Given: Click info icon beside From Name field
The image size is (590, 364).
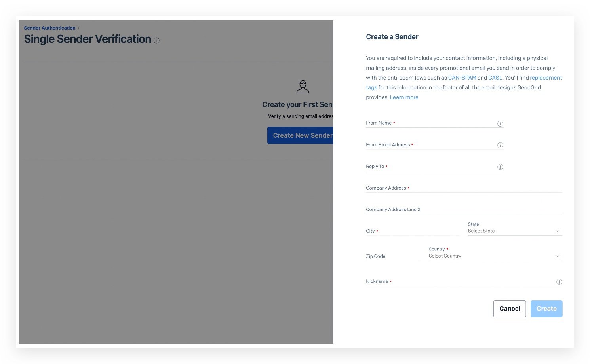Looking at the screenshot, I should pos(500,124).
